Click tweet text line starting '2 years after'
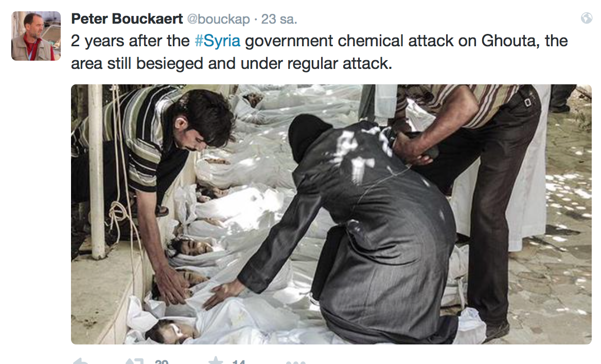 coord(319,41)
